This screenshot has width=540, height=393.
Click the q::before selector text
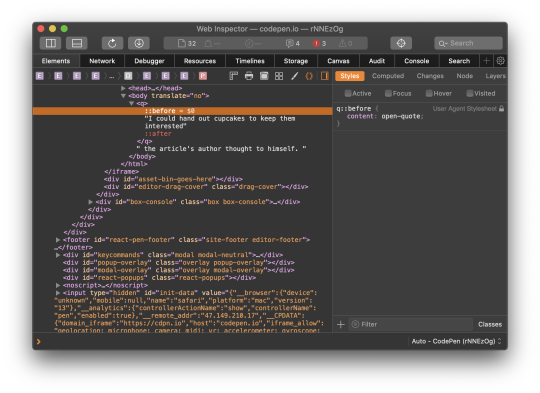point(354,108)
